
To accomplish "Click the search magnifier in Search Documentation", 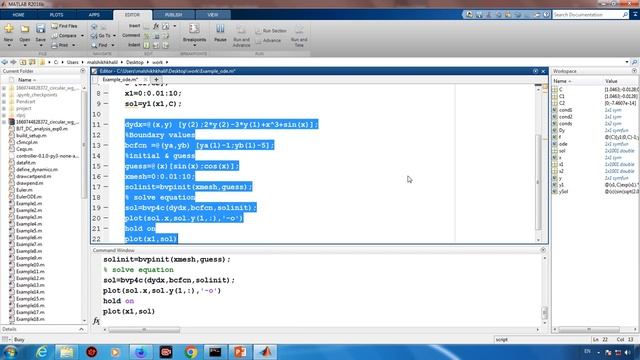I will 625,15.
